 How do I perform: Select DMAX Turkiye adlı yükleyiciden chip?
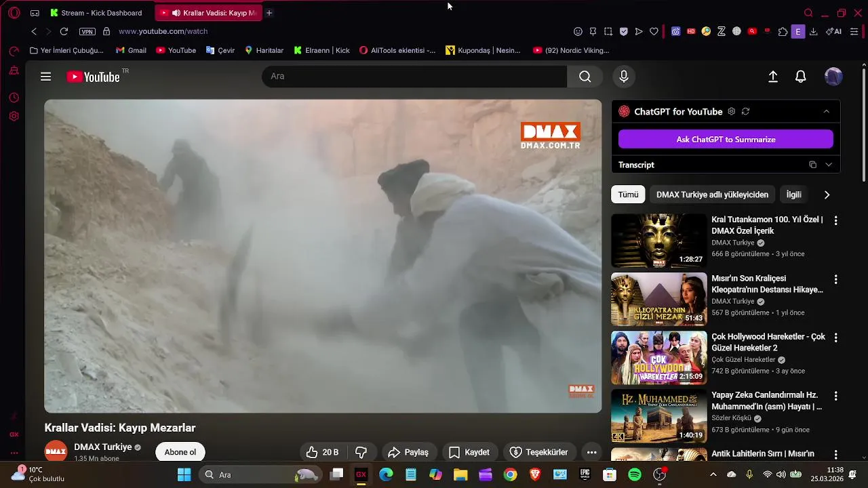click(712, 195)
